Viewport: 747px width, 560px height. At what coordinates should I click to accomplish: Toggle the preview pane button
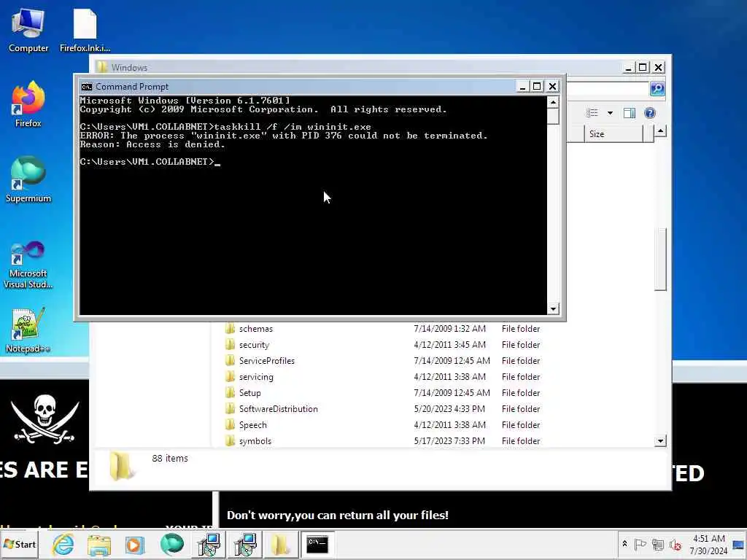[630, 113]
